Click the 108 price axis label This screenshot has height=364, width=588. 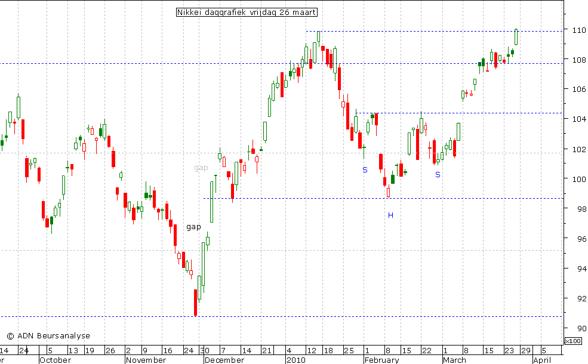coord(578,60)
